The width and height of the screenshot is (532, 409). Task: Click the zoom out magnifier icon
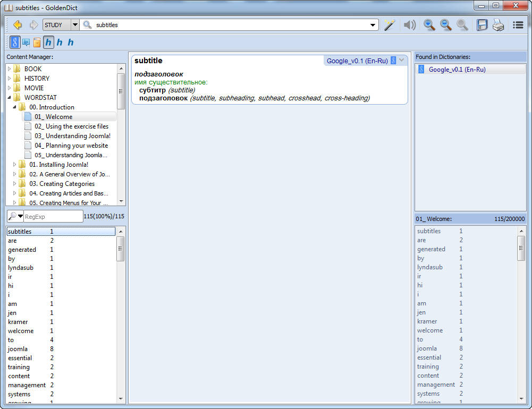446,25
